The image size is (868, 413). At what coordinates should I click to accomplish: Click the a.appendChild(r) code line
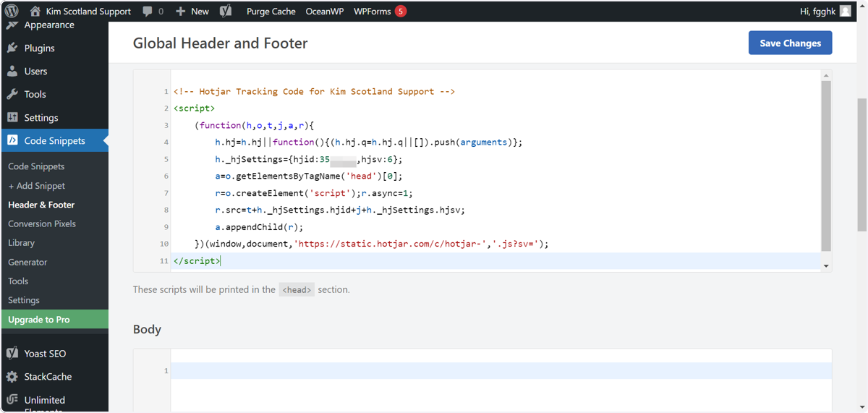click(259, 226)
